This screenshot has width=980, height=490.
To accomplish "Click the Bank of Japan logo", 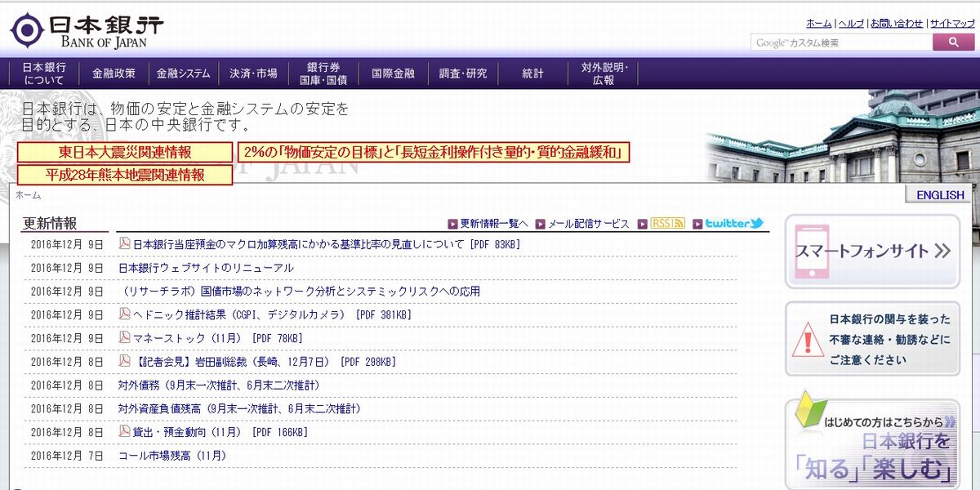I will pyautogui.click(x=87, y=30).
